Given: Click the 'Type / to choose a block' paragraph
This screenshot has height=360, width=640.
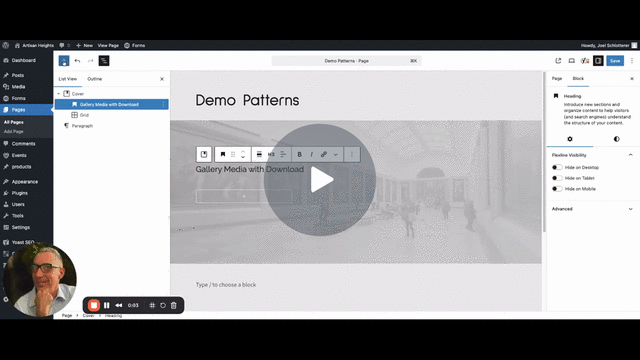Looking at the screenshot, I should click(x=226, y=284).
